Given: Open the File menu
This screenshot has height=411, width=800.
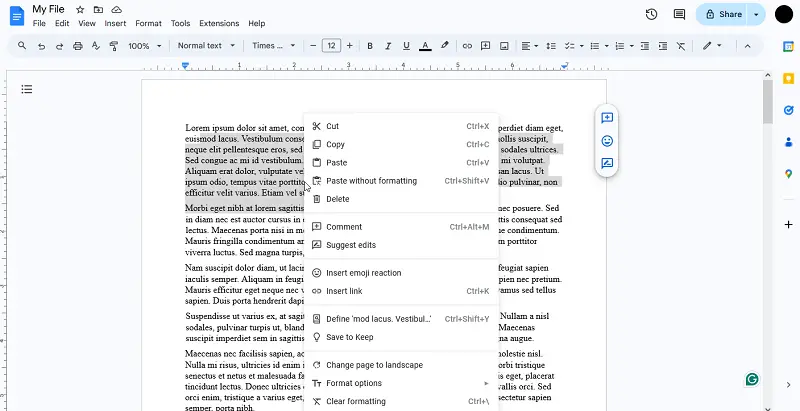Looking at the screenshot, I should (x=39, y=23).
